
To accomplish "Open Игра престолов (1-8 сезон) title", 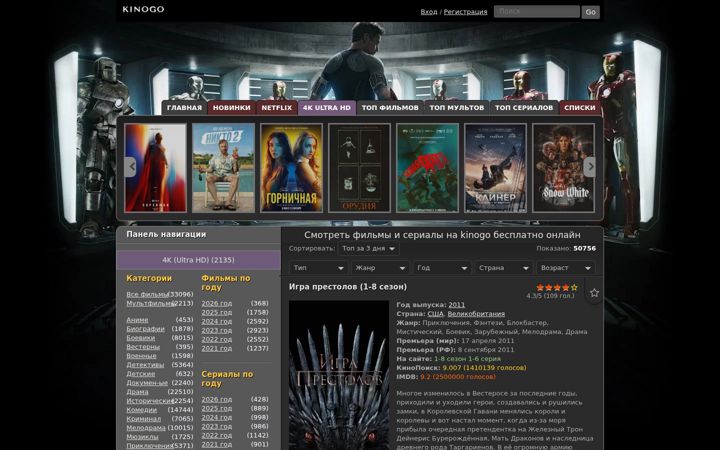I will pyautogui.click(x=348, y=287).
